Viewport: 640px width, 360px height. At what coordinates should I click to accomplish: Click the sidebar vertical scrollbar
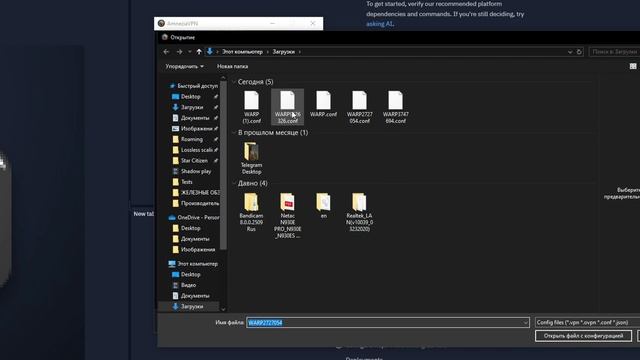tap(223, 165)
